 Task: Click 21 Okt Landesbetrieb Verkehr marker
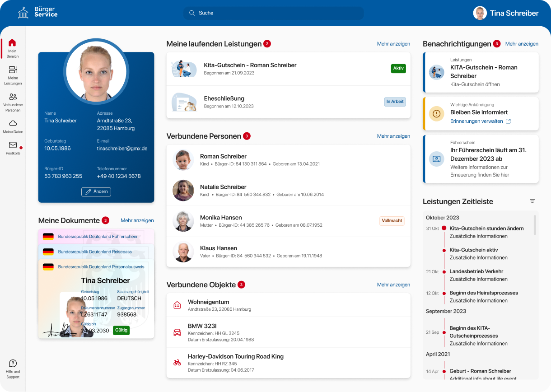[444, 272]
